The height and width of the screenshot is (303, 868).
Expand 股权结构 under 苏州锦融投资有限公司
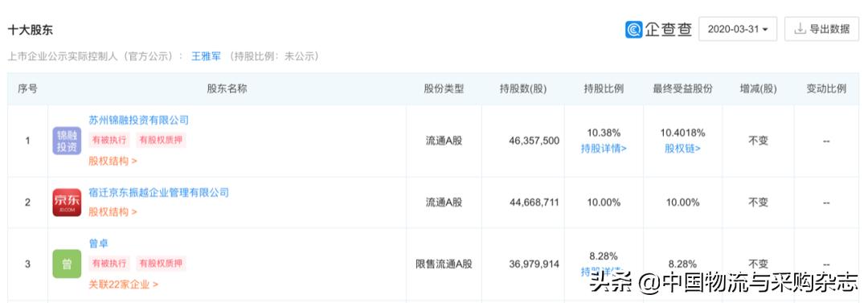pyautogui.click(x=113, y=162)
